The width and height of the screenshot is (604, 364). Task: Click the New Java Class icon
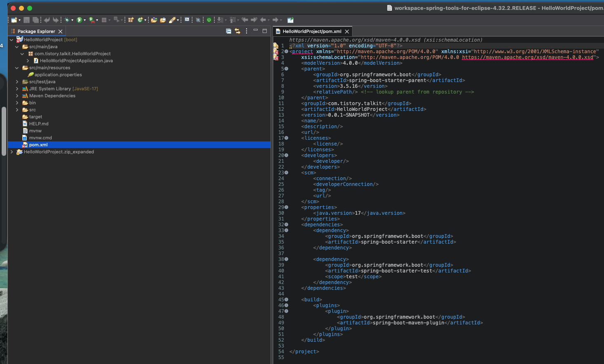(141, 20)
